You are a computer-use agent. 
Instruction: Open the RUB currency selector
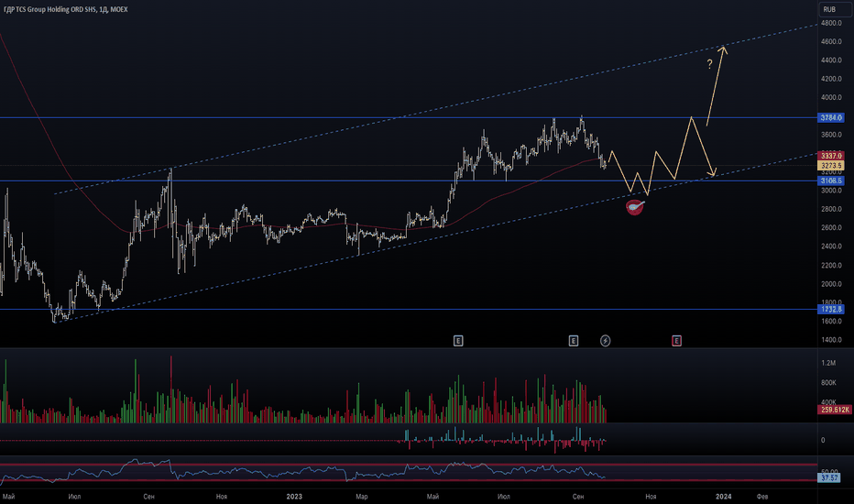pos(828,8)
